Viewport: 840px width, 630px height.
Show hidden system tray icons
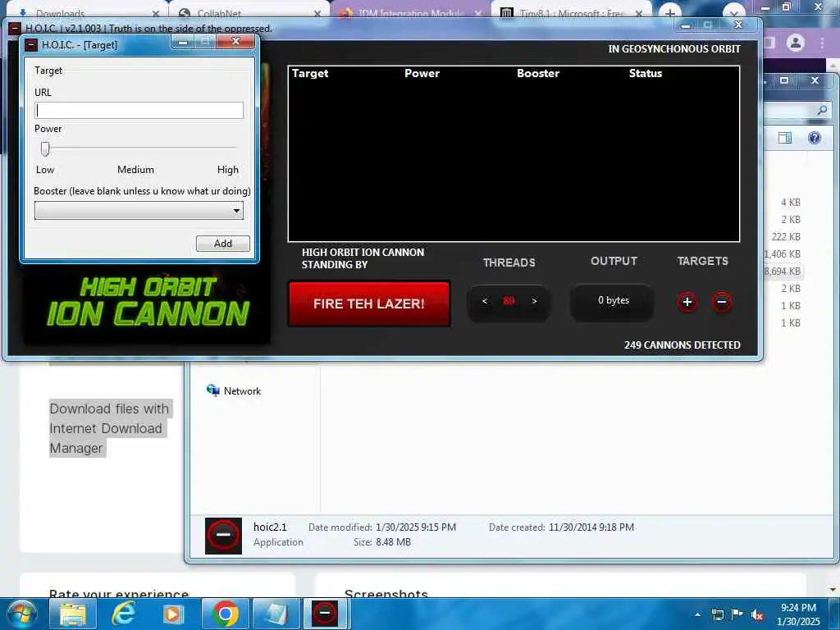[697, 614]
